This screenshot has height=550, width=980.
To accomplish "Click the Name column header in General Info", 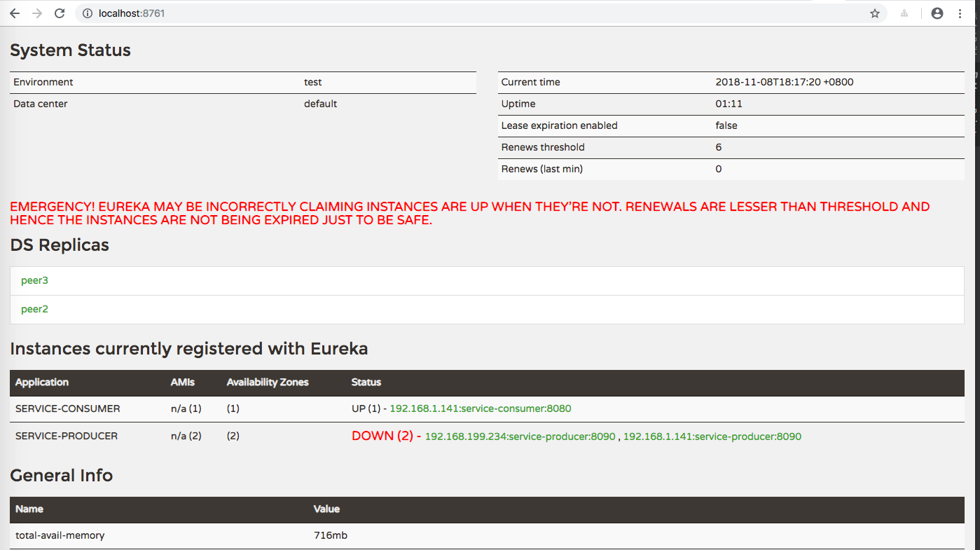I will [x=29, y=509].
